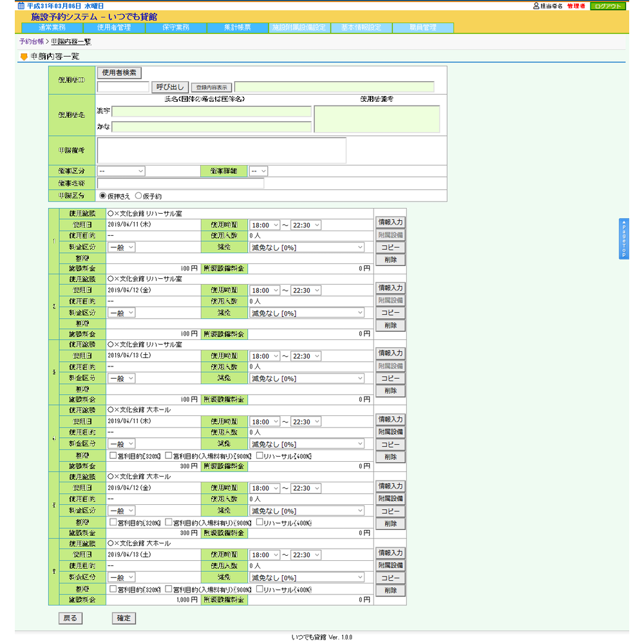This screenshot has width=644, height=644.
Task: Follow the 予約台帳 breadcrumb link
Action: pos(31,41)
